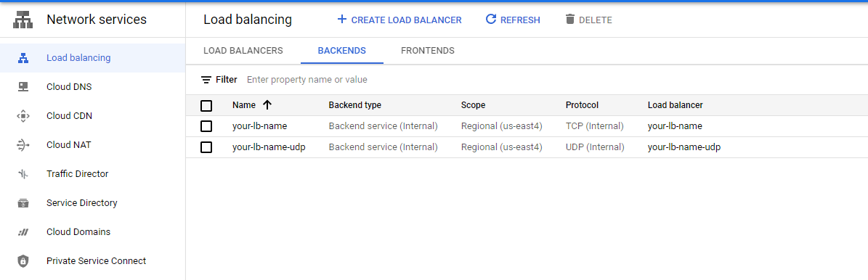Click the Load balancing sidebar icon
This screenshot has width=868, height=280.
coord(23,57)
